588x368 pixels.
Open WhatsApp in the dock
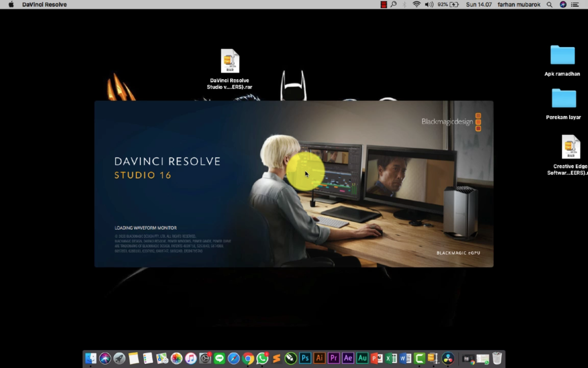(x=262, y=359)
